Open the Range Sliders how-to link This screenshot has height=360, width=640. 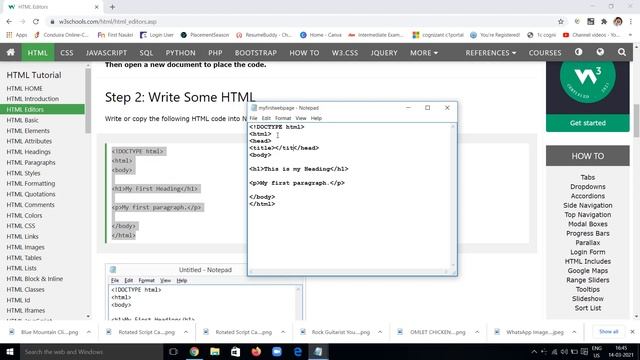[588, 280]
